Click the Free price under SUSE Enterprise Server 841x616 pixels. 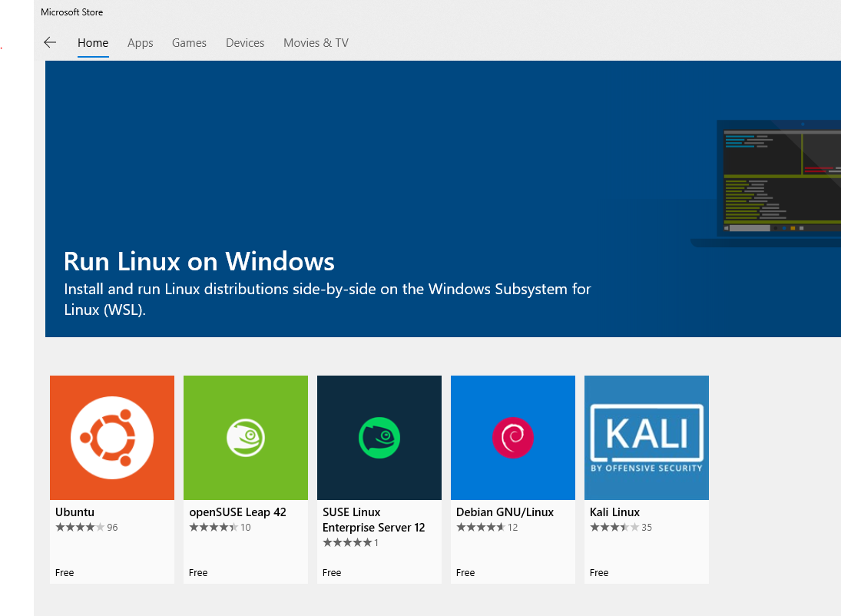click(332, 572)
